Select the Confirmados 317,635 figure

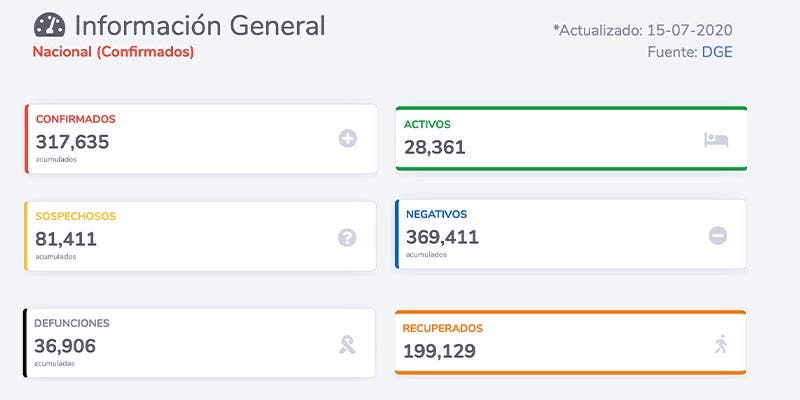[72, 142]
